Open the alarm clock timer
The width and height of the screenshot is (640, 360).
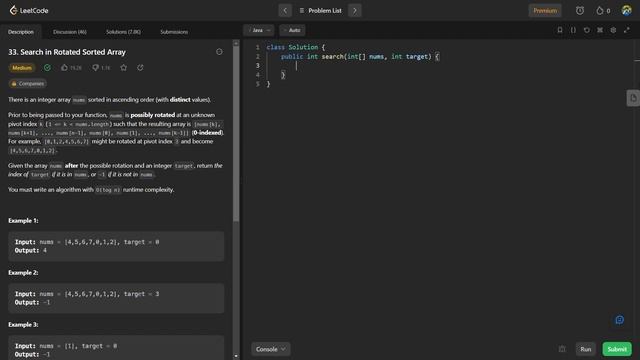click(580, 11)
